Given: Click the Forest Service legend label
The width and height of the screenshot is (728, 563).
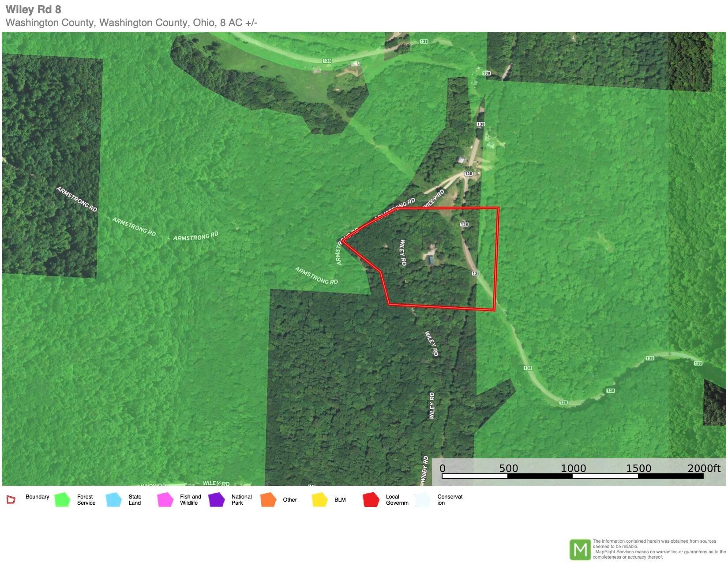Looking at the screenshot, I should [86, 500].
